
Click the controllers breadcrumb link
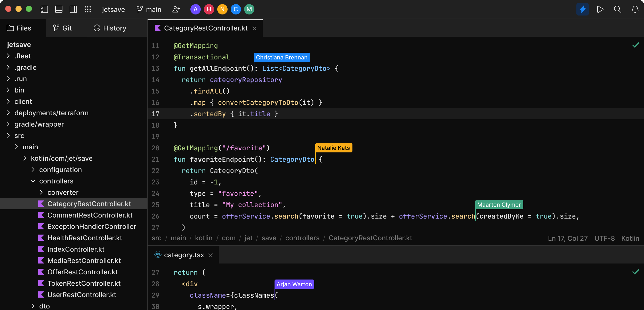[302, 238]
